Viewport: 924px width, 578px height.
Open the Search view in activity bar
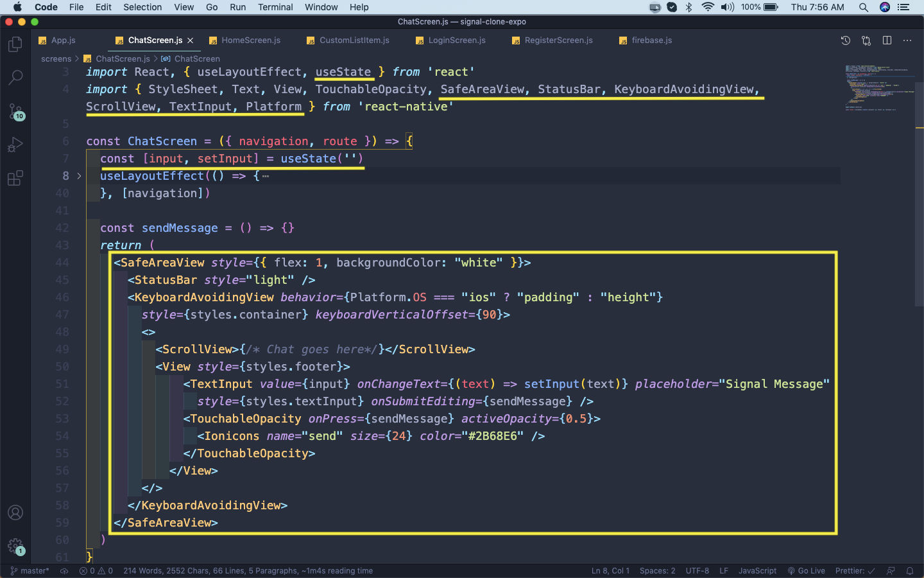[15, 78]
